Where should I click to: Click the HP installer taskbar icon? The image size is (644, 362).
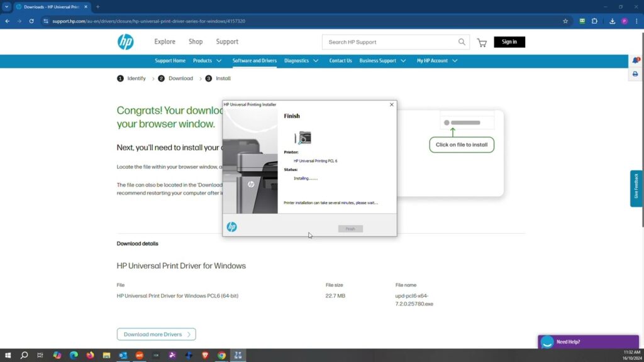[238, 356]
